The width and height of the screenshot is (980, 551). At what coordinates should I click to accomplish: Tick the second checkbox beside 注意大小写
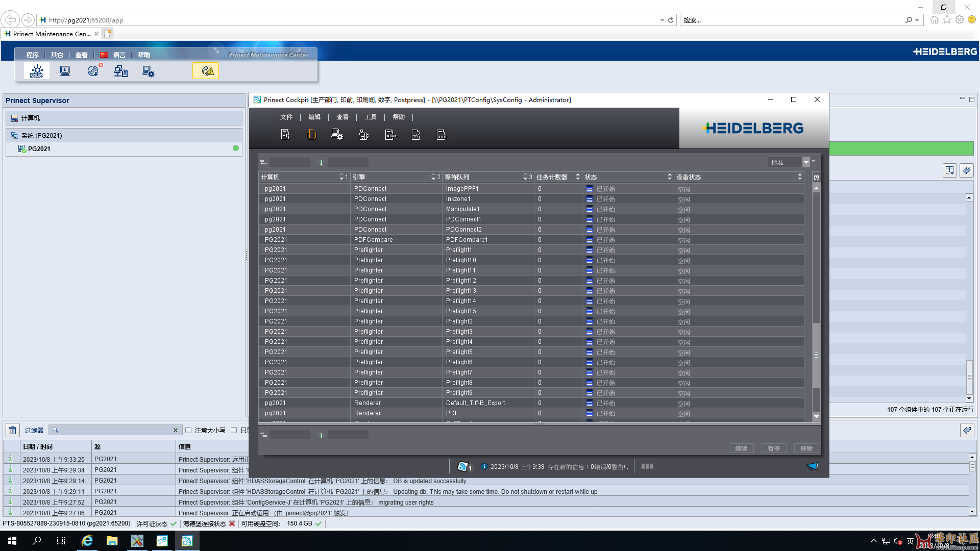234,430
